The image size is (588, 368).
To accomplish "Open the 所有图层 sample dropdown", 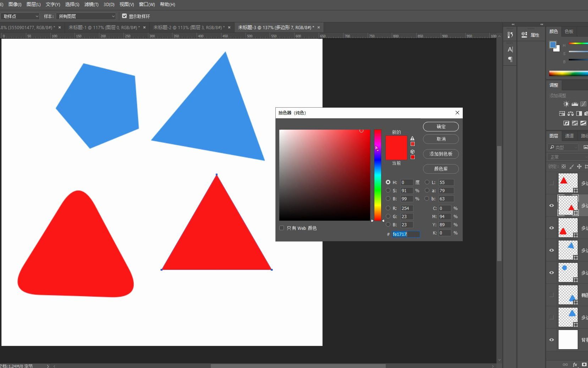I will click(86, 16).
